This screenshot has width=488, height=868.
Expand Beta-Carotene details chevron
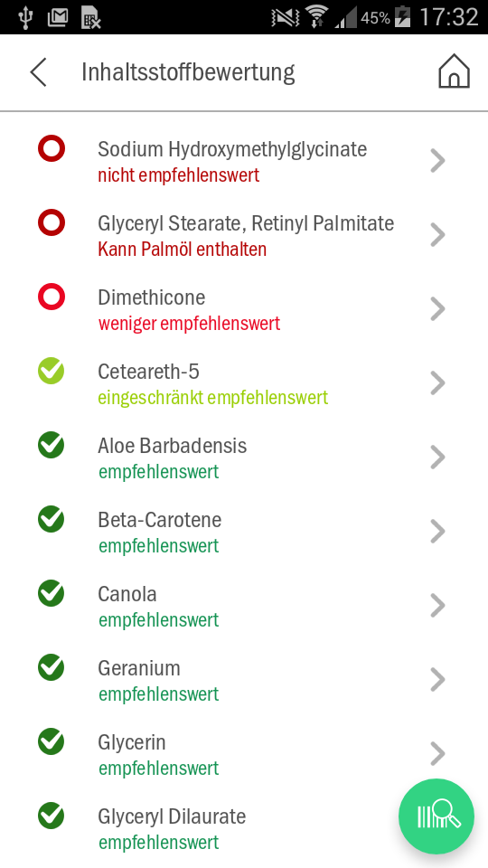[x=437, y=532]
